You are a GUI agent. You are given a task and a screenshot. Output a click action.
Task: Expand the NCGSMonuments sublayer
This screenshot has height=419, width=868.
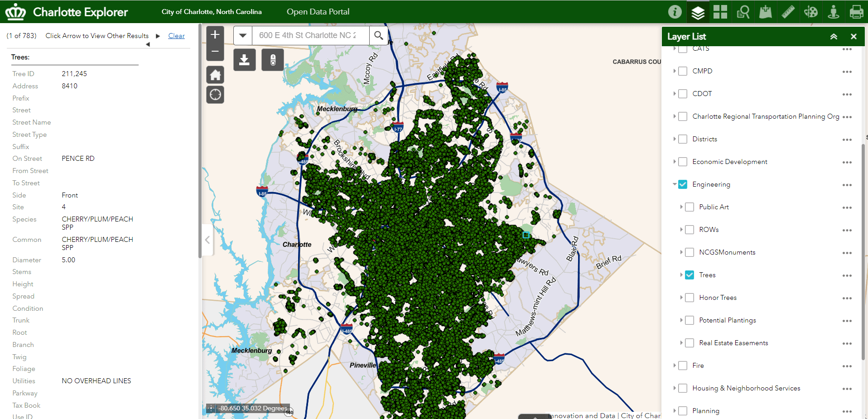[x=681, y=252]
